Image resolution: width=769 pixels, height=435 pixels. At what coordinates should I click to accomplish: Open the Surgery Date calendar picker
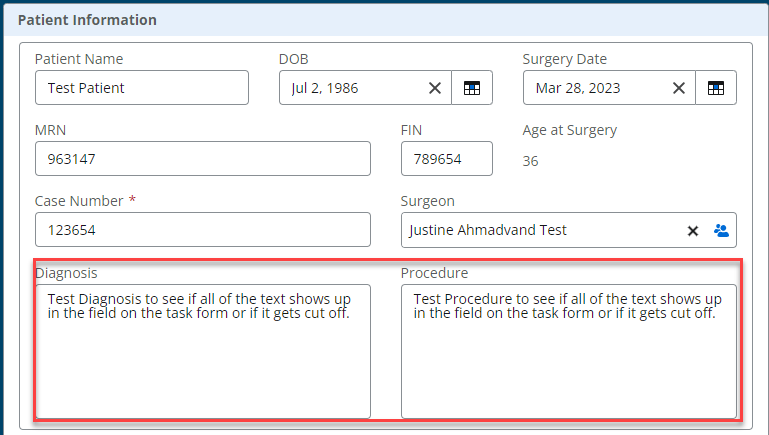pyautogui.click(x=716, y=88)
